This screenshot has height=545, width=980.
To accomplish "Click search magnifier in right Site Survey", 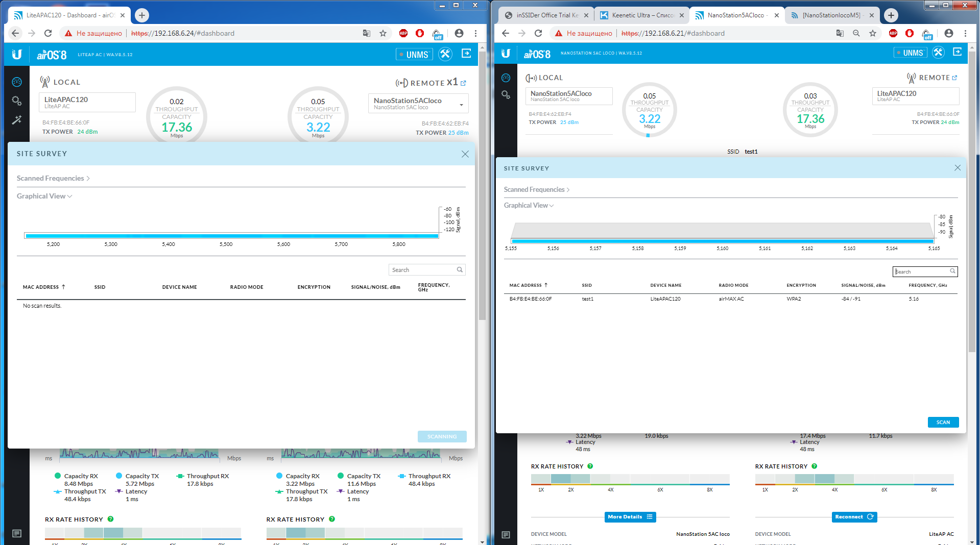I will pyautogui.click(x=952, y=271).
